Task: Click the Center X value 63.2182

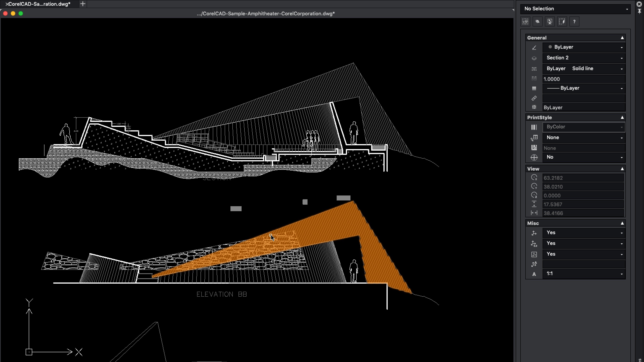Action: pos(583,178)
